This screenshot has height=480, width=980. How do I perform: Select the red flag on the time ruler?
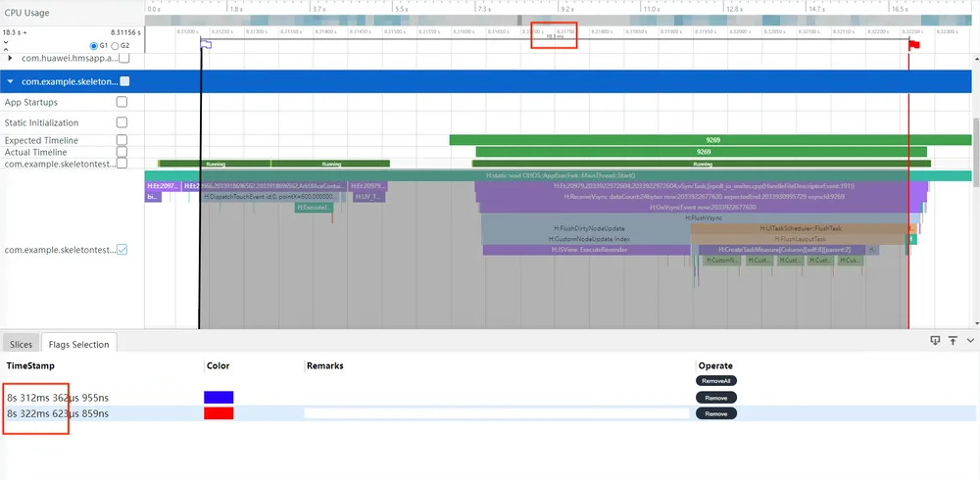[x=915, y=44]
